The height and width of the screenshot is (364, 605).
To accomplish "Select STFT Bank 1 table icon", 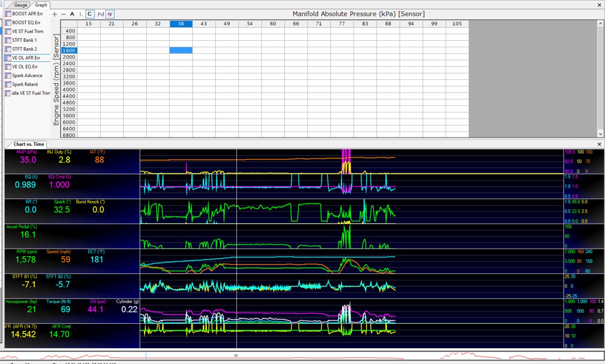I will click(8, 40).
